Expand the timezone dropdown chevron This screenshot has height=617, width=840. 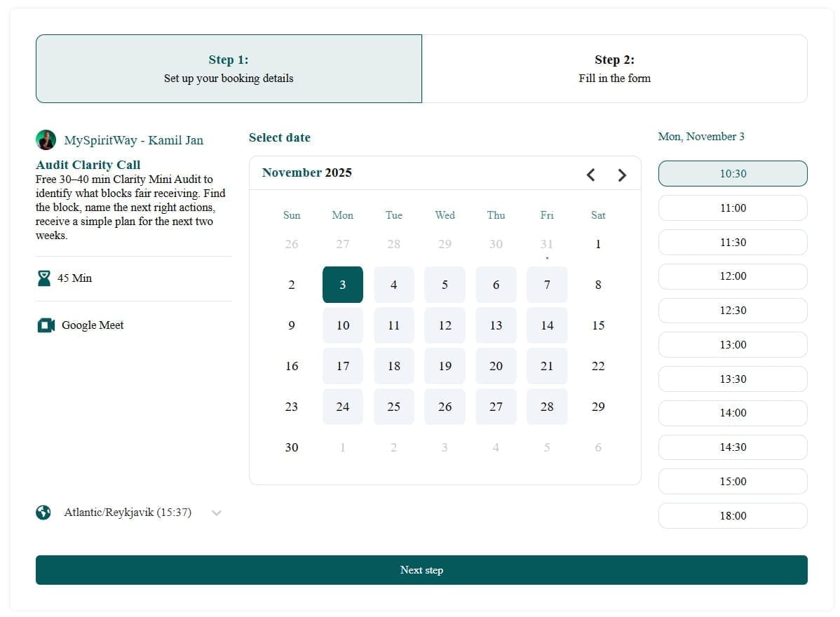(217, 513)
